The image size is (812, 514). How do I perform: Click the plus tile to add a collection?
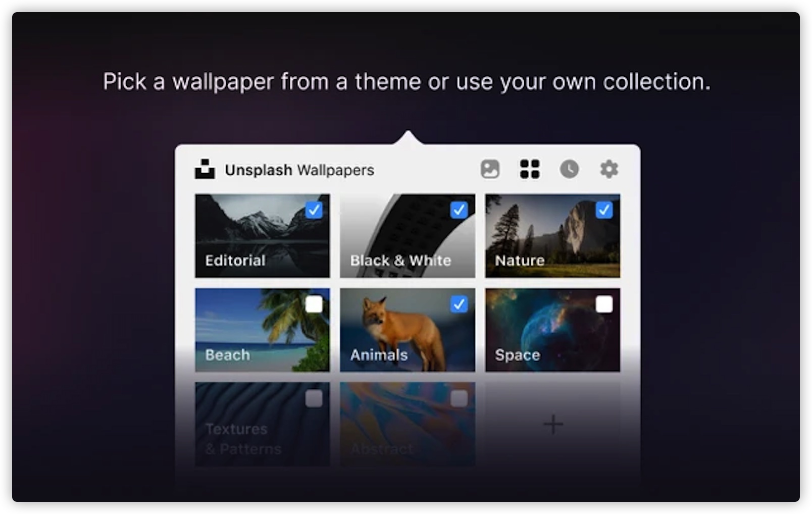552,424
